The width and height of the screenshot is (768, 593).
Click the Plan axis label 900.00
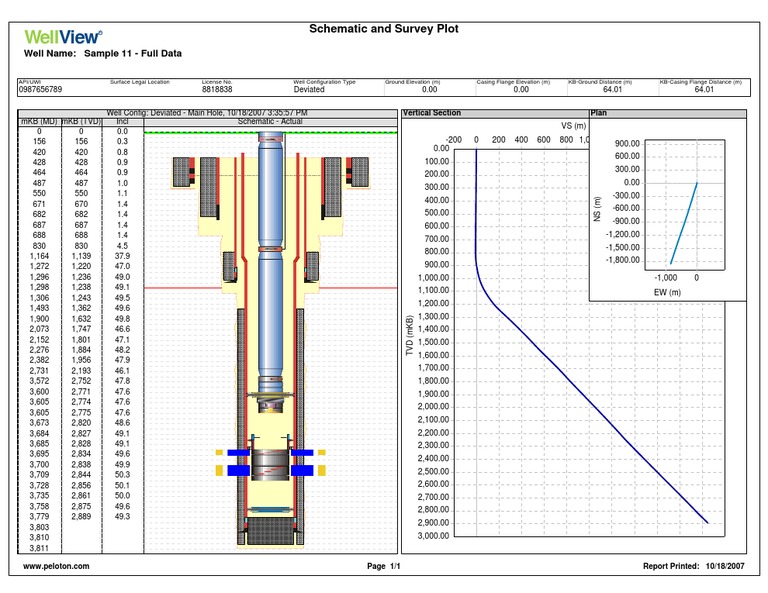point(627,143)
